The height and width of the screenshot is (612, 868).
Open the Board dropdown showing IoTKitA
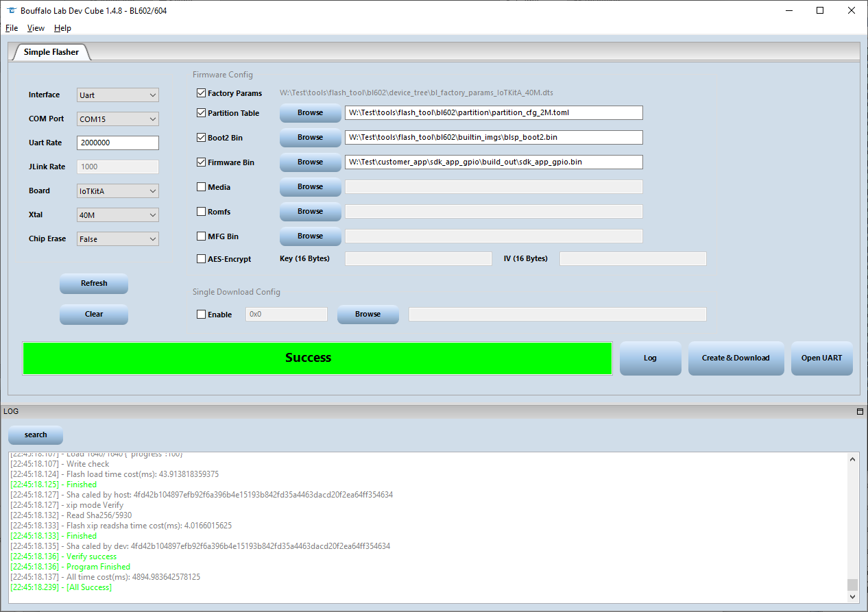[118, 191]
